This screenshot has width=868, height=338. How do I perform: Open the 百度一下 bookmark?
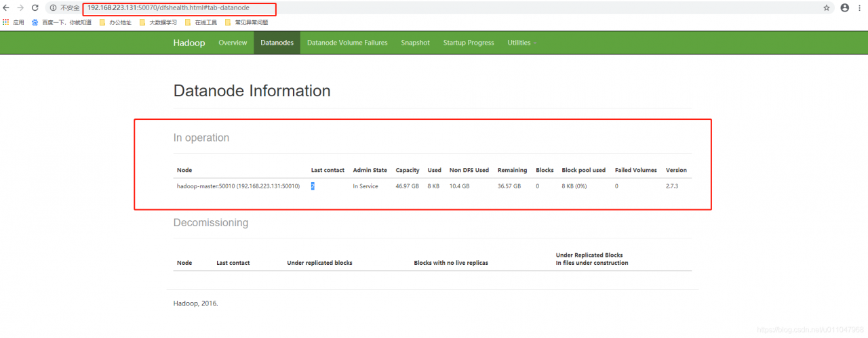tap(62, 22)
